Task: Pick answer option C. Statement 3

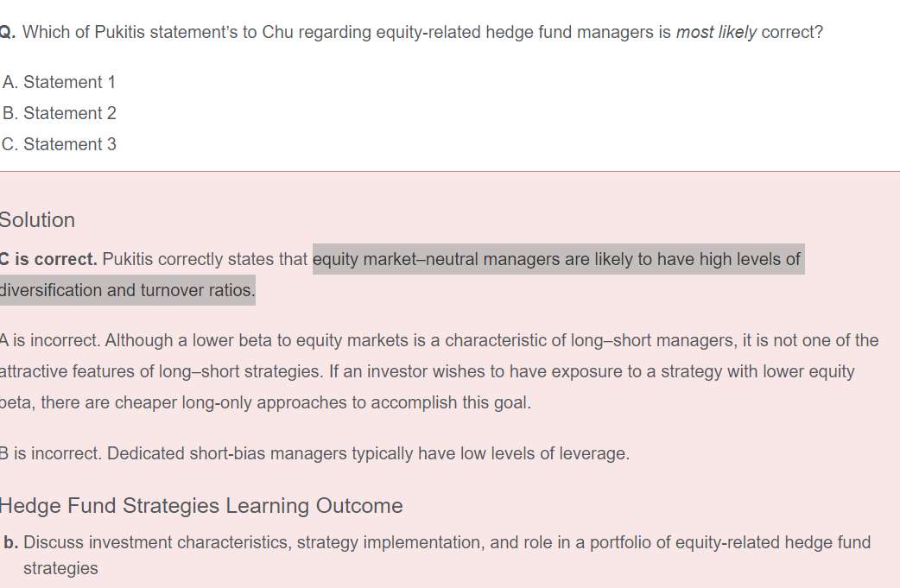Action: (x=59, y=144)
